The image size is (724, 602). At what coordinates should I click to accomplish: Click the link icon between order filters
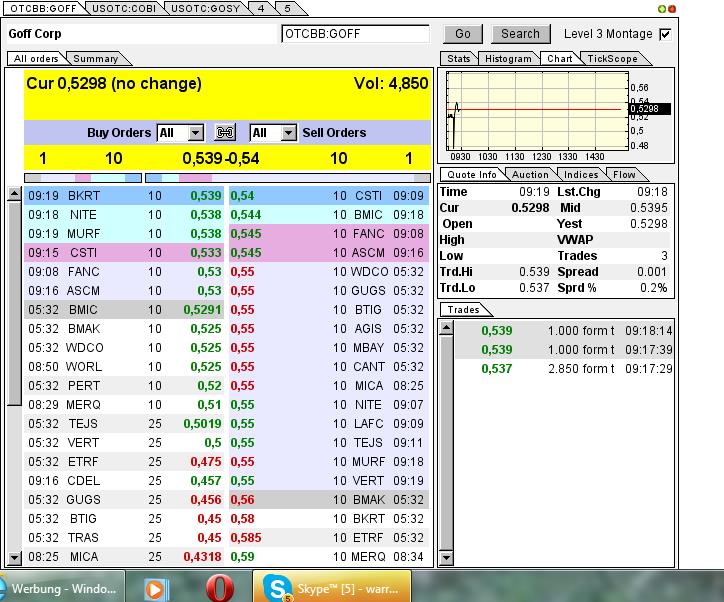point(225,133)
